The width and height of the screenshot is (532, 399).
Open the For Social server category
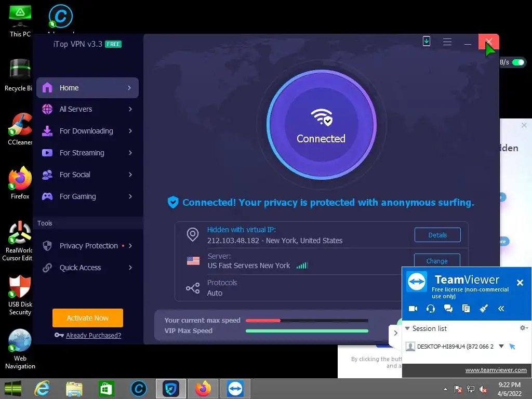coord(87,175)
